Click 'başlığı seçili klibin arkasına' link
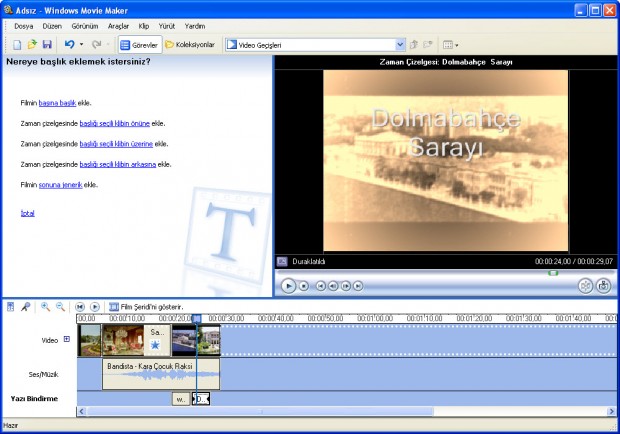This screenshot has height=434, width=620. pyautogui.click(x=118, y=164)
